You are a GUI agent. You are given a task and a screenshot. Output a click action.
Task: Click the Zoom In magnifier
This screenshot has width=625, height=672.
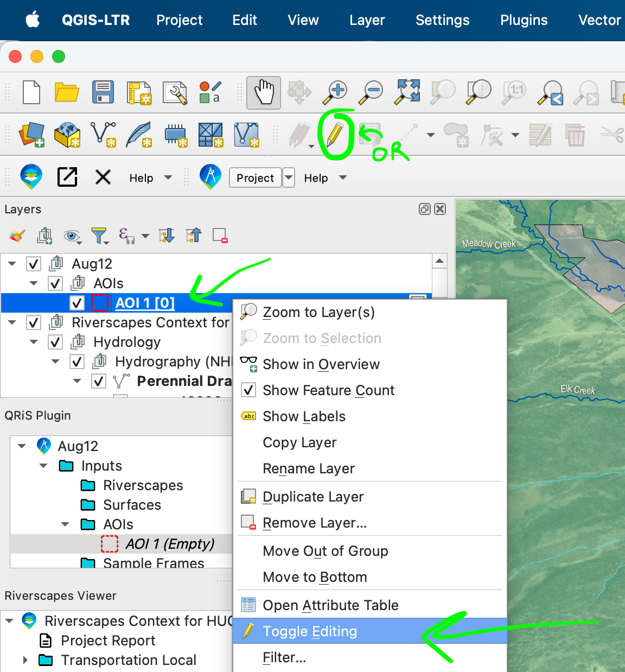coord(335,92)
